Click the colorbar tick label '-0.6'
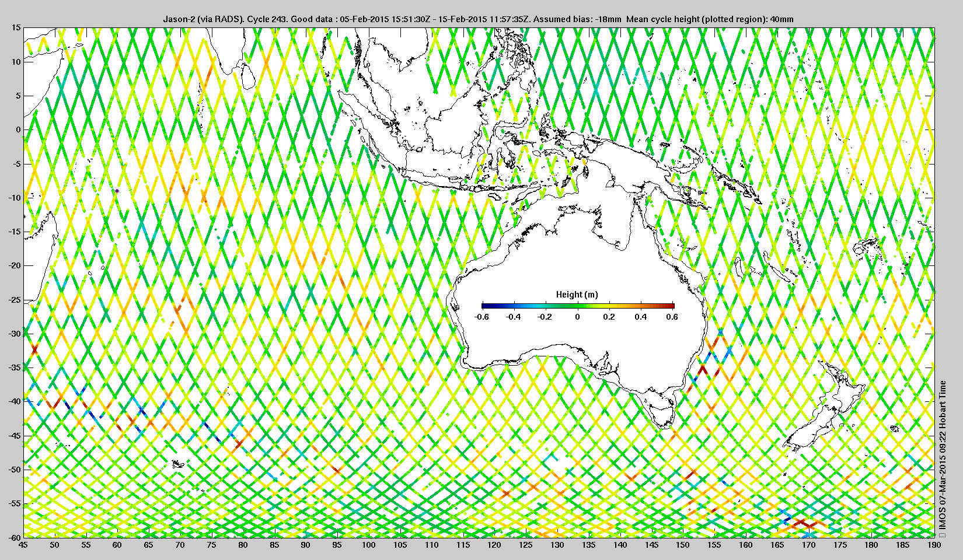Image resolution: width=963 pixels, height=560 pixels. (481, 317)
